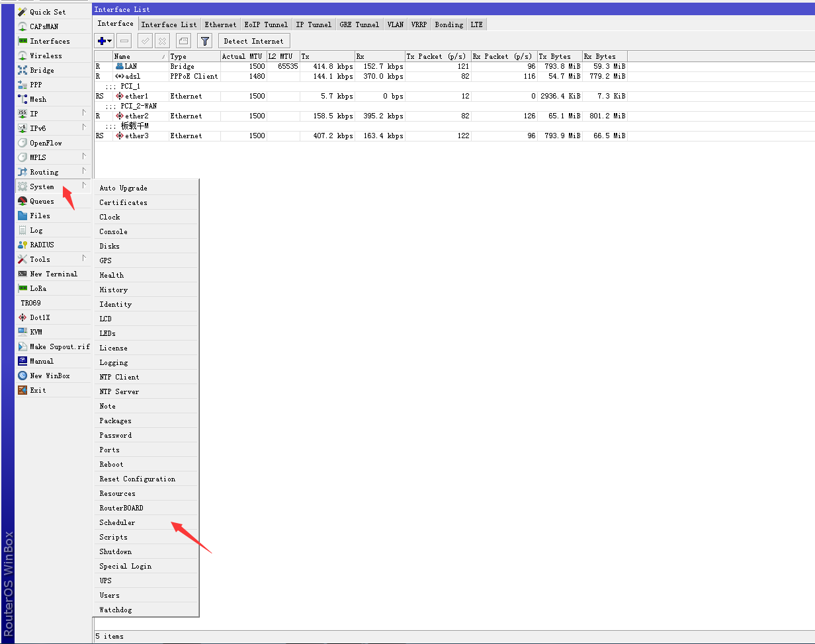Sort by the Type column header
This screenshot has height=644, width=815.
194,56
